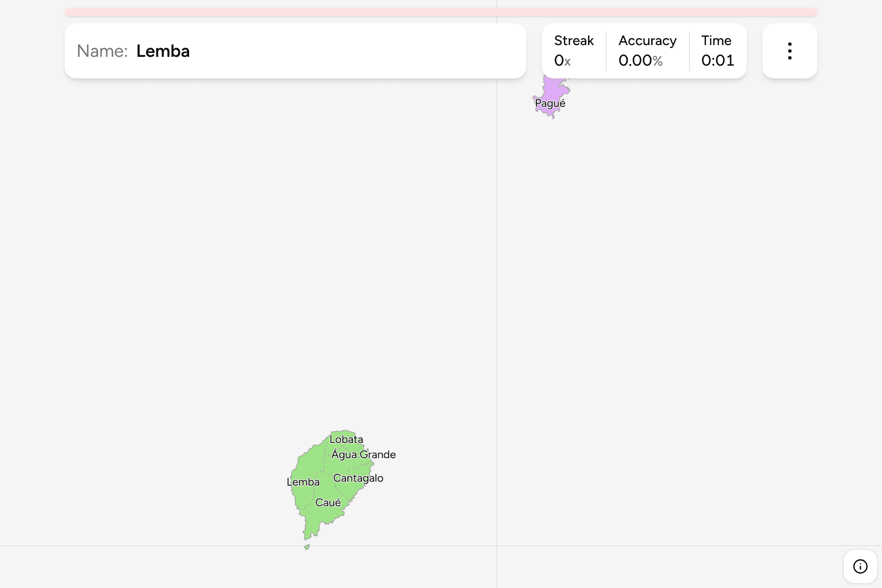Click the pink progress bar
Viewport: 882px width, 588px height.
click(441, 12)
